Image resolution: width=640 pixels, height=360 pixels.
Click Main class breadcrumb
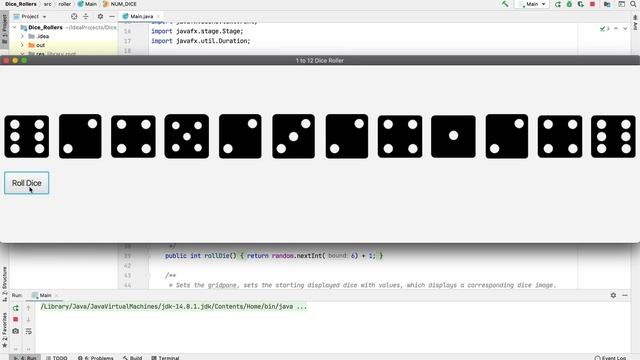coord(87,4)
